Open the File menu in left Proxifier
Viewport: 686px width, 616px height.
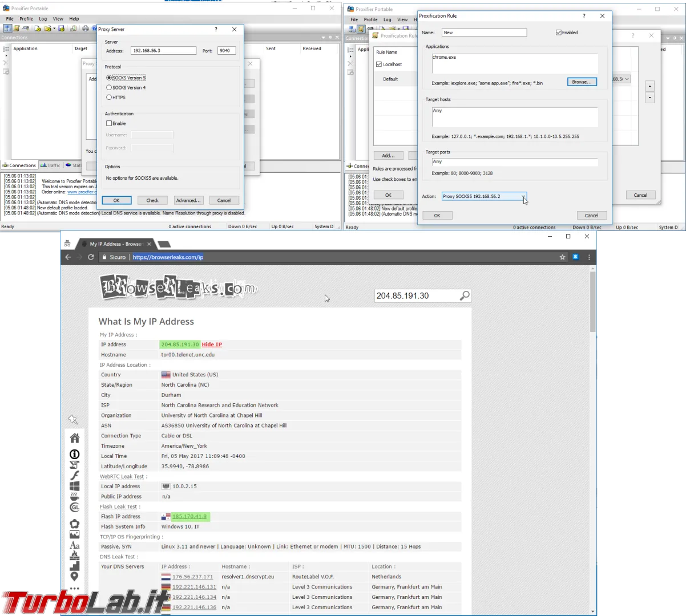(x=10, y=19)
